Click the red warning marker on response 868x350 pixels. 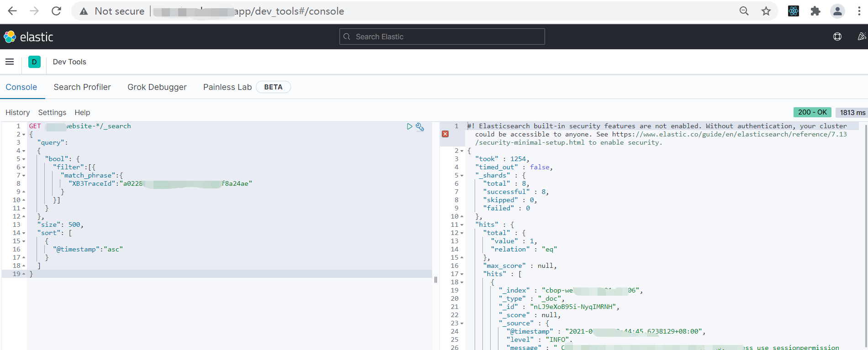(x=445, y=134)
